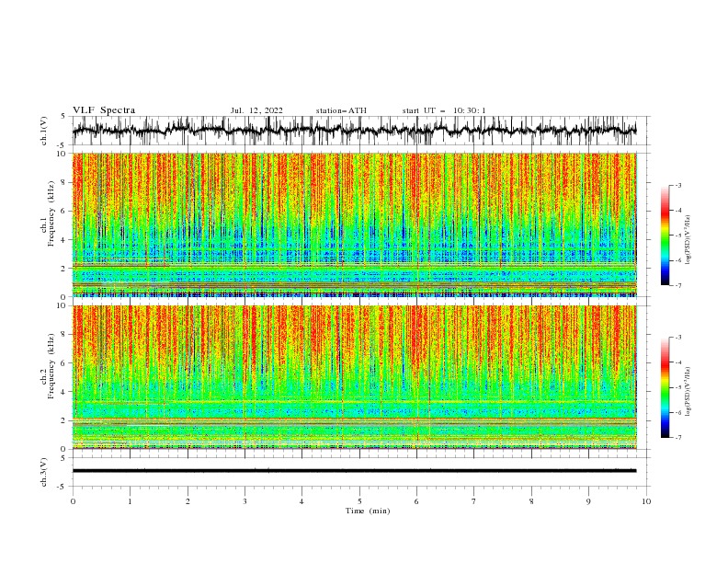728x563 pixels.
Task: Click the time-axis tick label "5"
Action: pos(359,501)
